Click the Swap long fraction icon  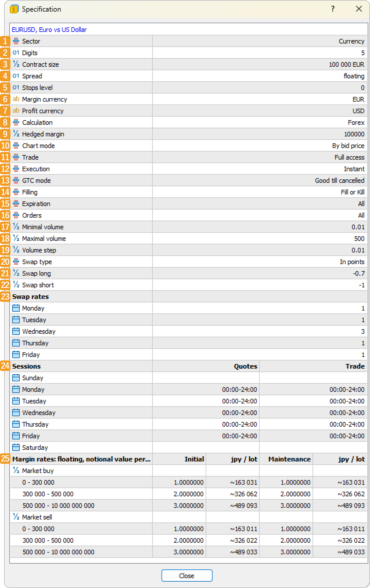(x=16, y=273)
